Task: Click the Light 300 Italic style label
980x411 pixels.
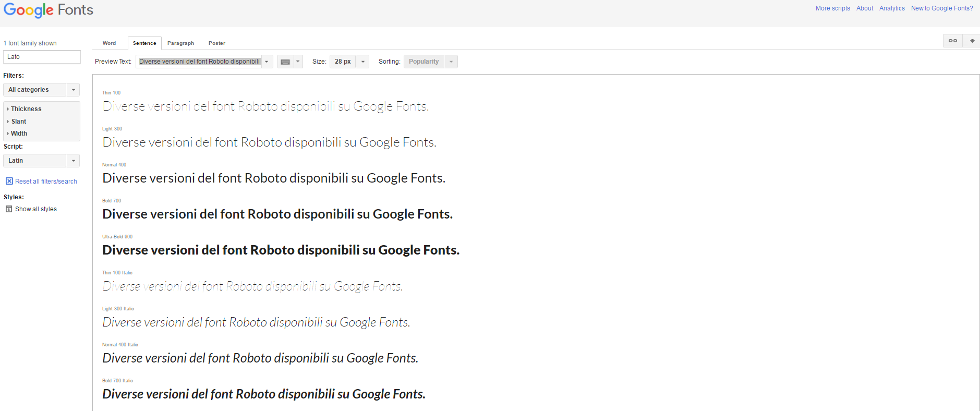Action: point(118,309)
